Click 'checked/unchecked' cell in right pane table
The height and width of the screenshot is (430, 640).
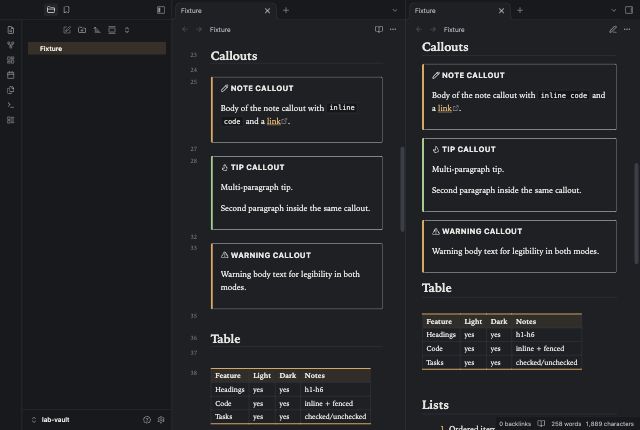pos(547,362)
